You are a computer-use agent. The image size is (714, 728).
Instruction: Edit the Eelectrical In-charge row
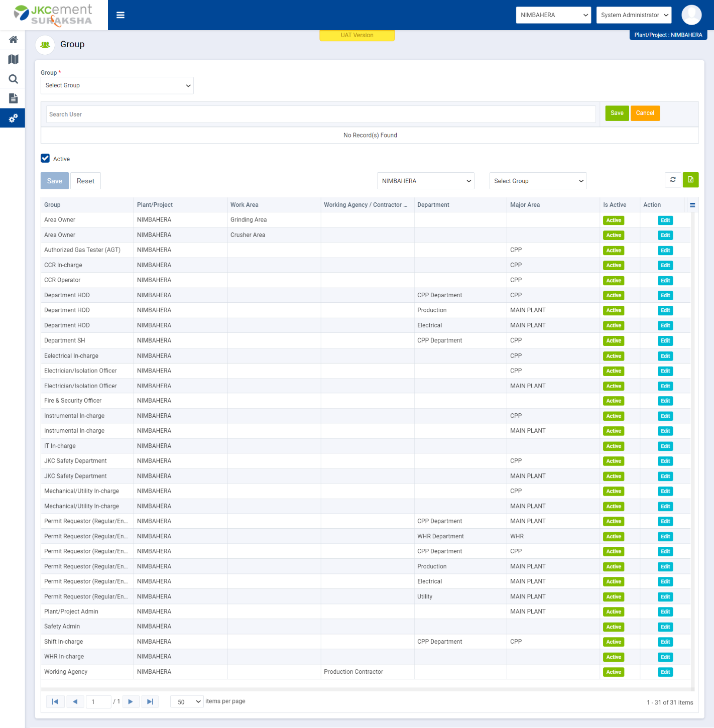[665, 356]
